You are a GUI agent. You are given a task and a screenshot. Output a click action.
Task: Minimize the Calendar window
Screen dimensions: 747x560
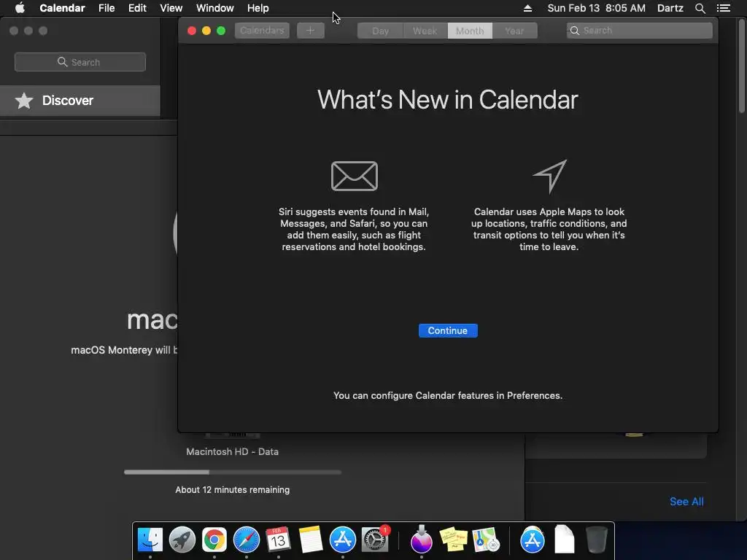206,31
